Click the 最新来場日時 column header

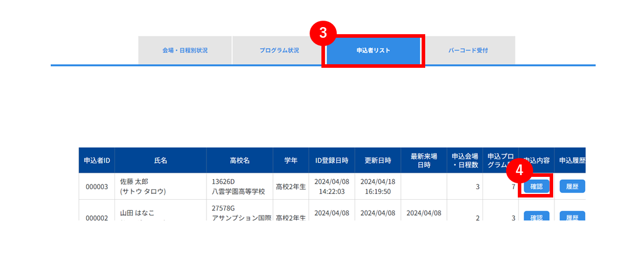point(424,160)
